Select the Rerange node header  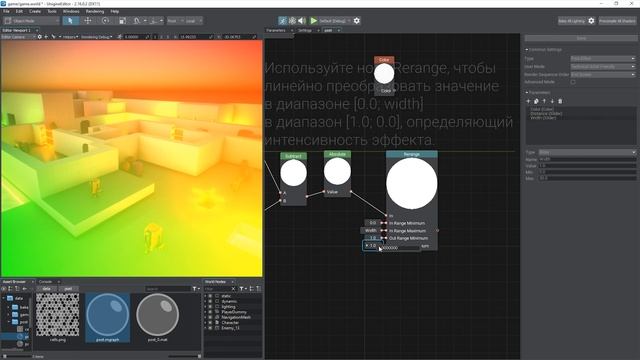tap(411, 154)
